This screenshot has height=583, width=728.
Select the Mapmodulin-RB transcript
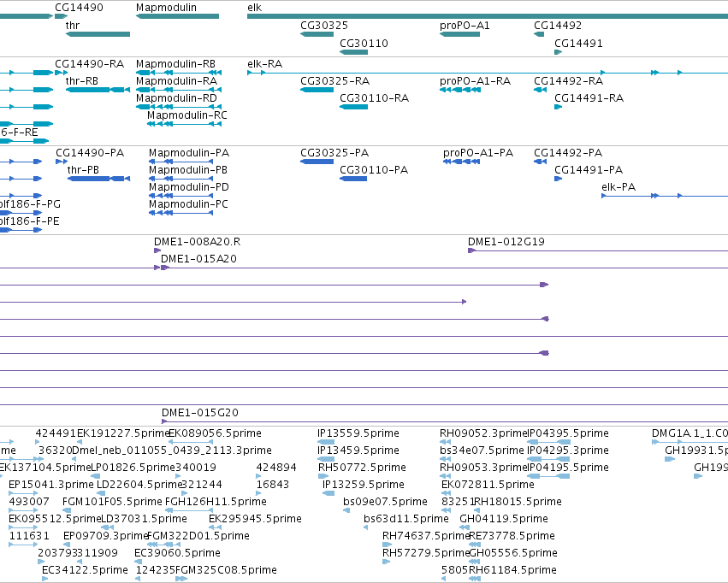175,63
